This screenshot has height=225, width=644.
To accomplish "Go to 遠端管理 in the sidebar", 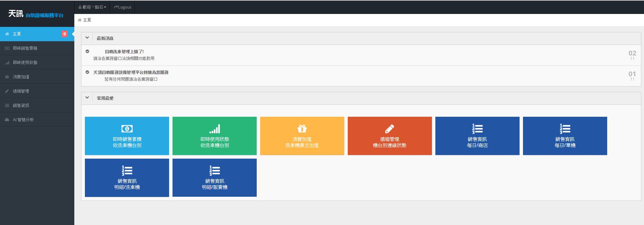I will click(x=21, y=91).
